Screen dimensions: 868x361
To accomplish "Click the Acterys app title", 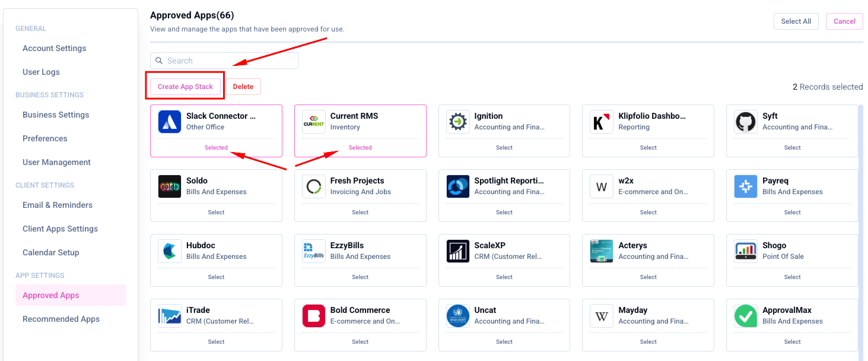I will pos(633,245).
